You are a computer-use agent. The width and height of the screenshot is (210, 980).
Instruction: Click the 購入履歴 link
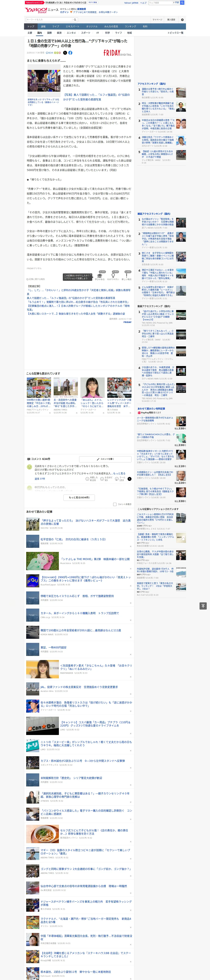click(171, 19)
